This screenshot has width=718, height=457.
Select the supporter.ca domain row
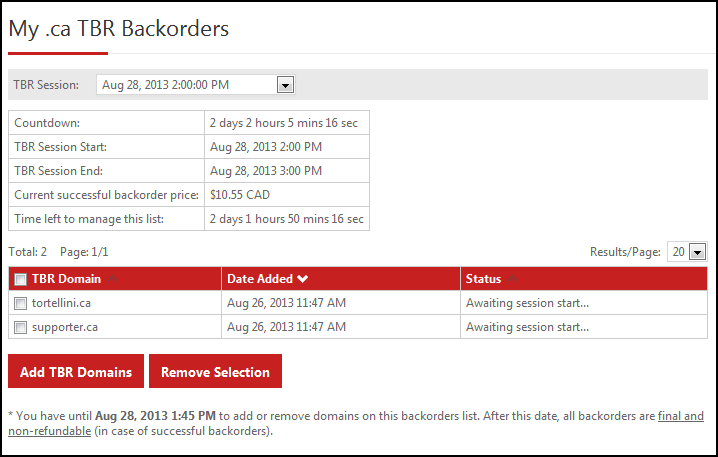pos(358,327)
